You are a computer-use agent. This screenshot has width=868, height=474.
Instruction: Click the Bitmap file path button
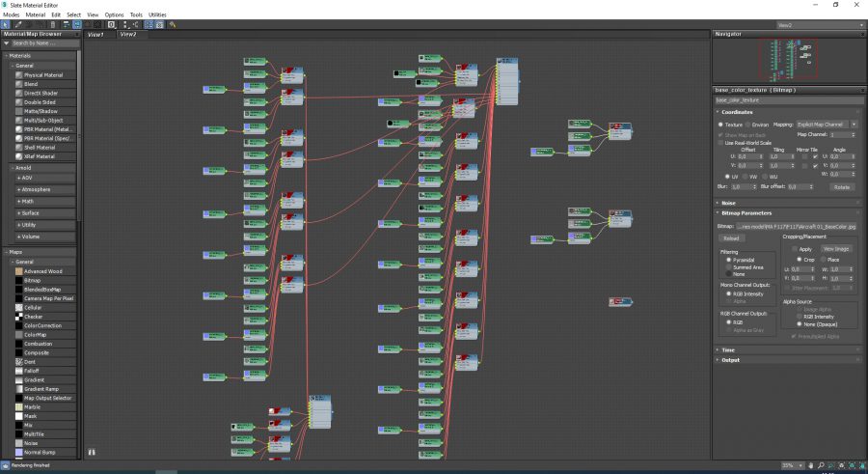click(x=796, y=226)
